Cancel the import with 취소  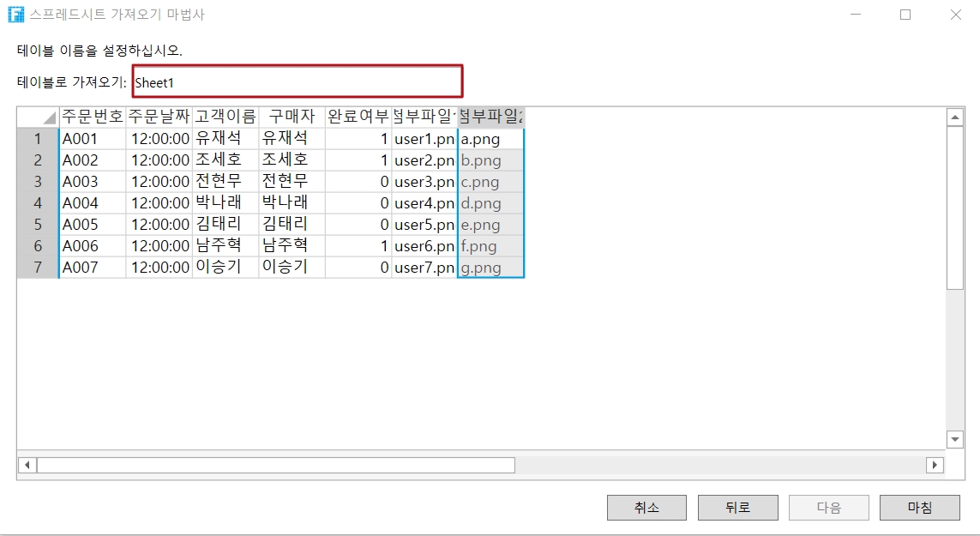[646, 508]
